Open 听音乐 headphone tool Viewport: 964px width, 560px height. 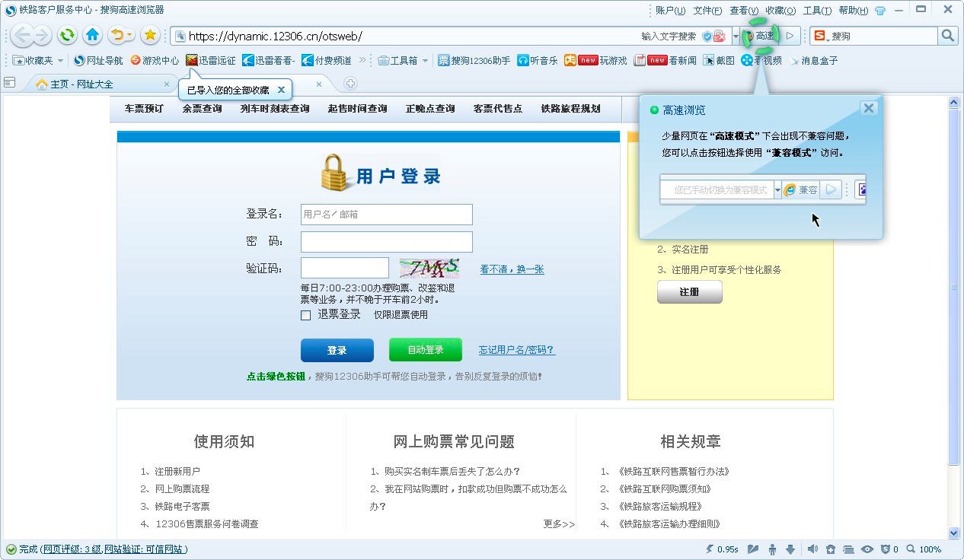538,60
